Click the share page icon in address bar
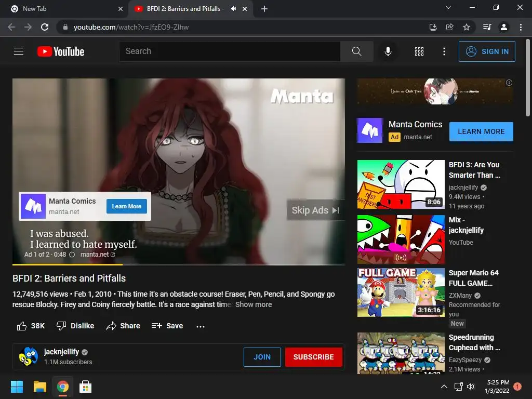 [449, 27]
